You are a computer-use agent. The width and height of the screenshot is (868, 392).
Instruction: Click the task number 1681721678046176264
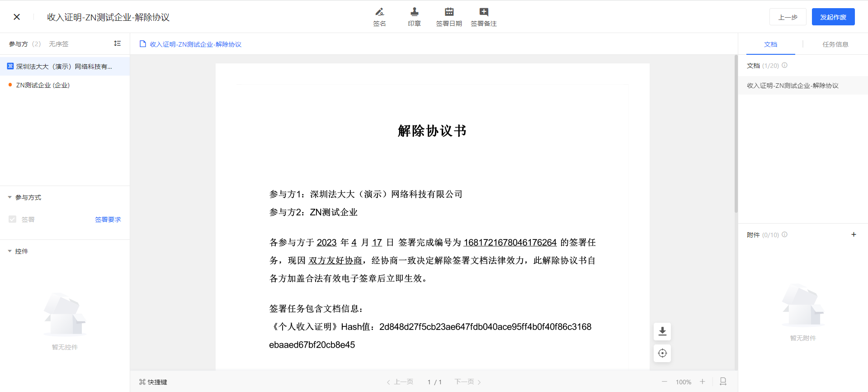510,243
